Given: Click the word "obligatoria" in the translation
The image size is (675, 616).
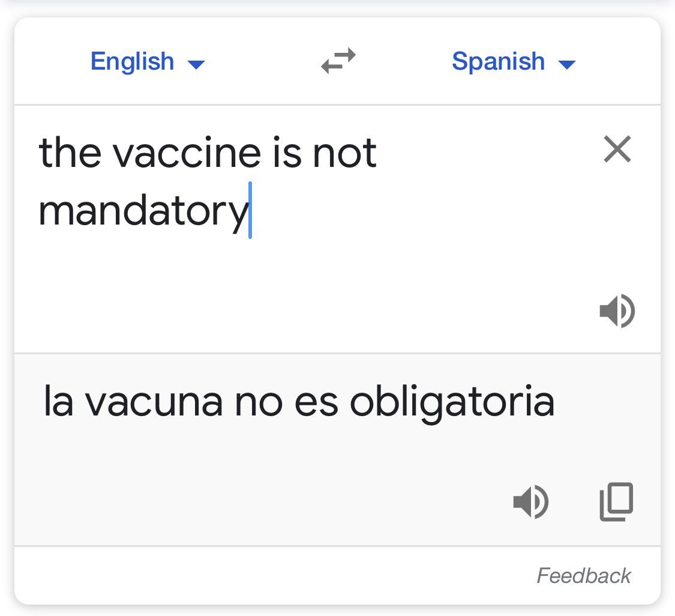Looking at the screenshot, I should coord(452,402).
